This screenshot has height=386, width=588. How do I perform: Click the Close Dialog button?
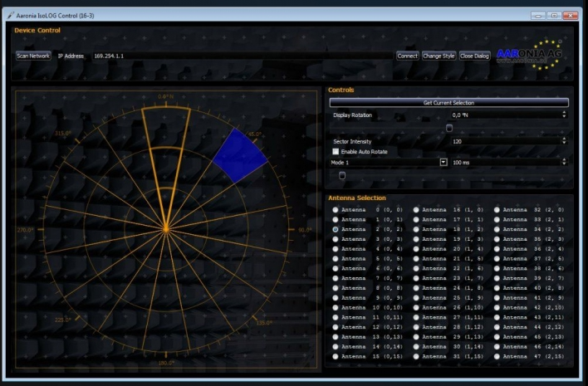474,56
